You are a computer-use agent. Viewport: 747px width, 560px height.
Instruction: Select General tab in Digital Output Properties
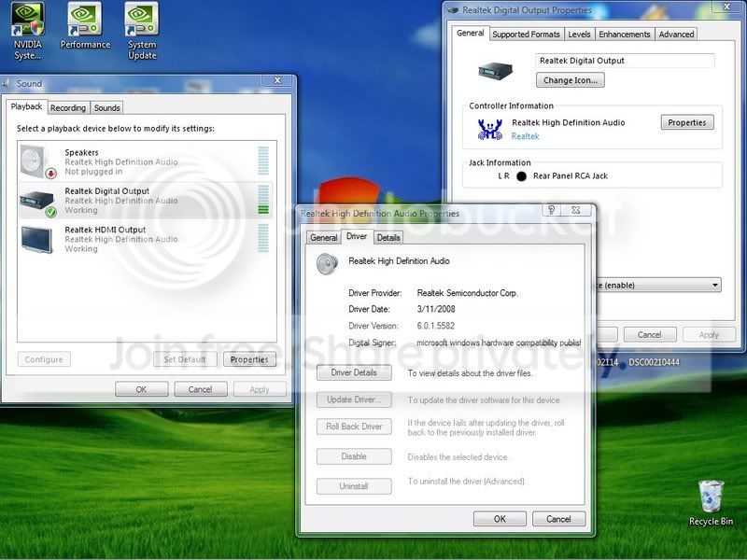tap(471, 33)
